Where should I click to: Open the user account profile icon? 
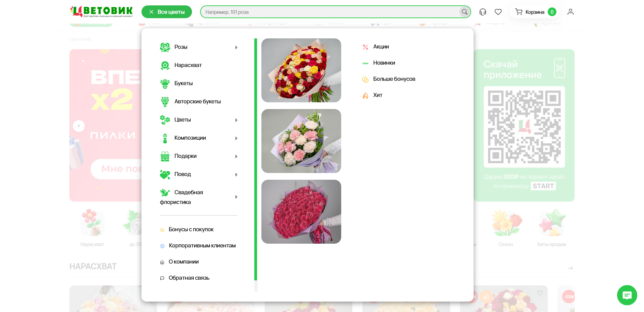(570, 12)
